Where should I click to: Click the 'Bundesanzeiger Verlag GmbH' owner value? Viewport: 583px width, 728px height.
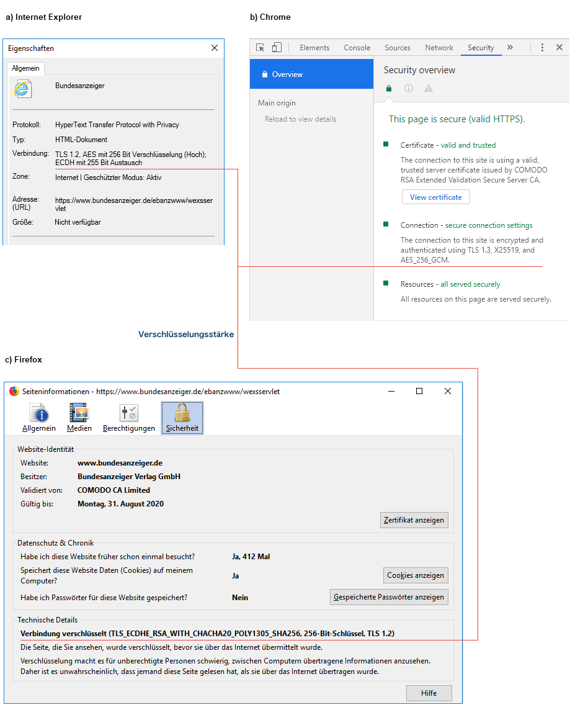coord(129,477)
